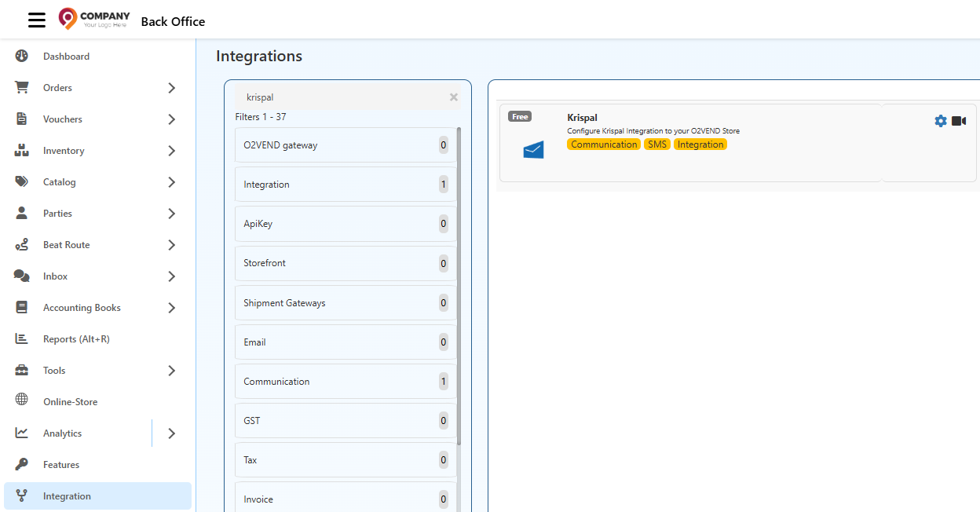Open the Tools menu item

[x=54, y=370]
